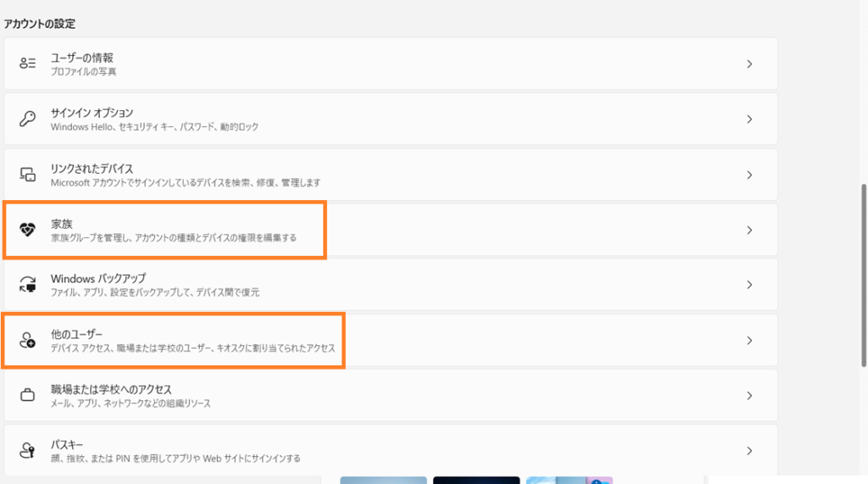
Task: Open リンクされたデバイス title text
Action: (92, 169)
